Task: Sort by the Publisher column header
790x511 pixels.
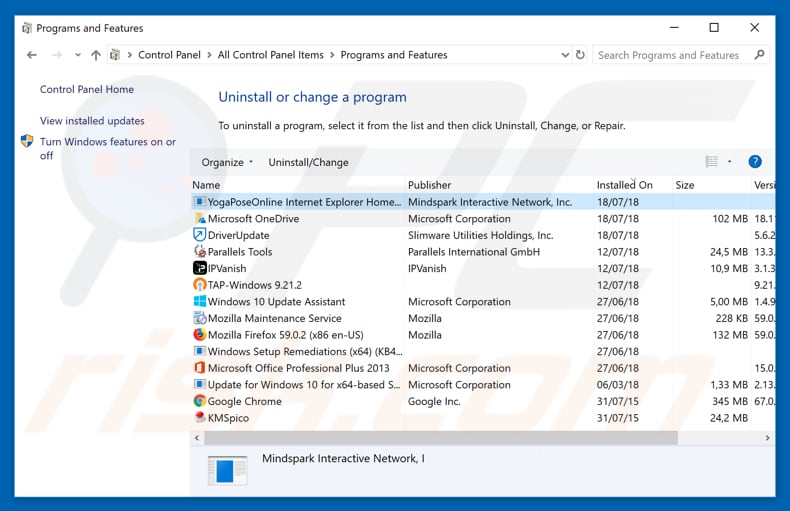Action: [x=499, y=185]
